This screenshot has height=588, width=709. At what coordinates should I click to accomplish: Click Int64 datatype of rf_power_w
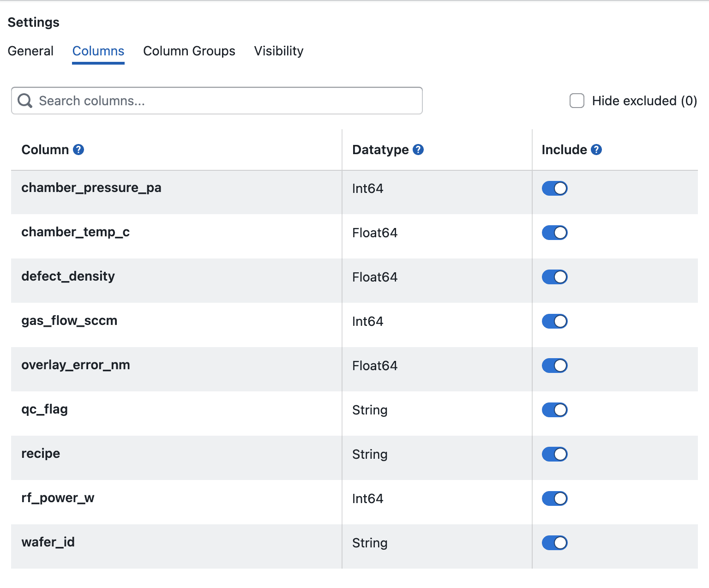[x=368, y=498]
